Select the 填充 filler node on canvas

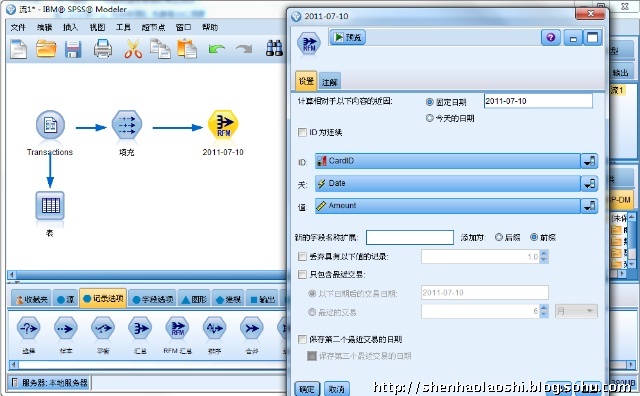click(x=127, y=125)
